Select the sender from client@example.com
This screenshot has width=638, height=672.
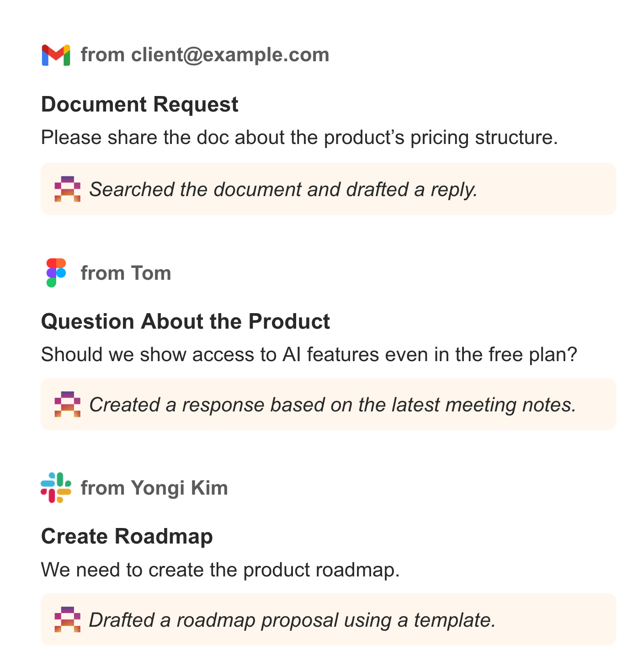(205, 55)
